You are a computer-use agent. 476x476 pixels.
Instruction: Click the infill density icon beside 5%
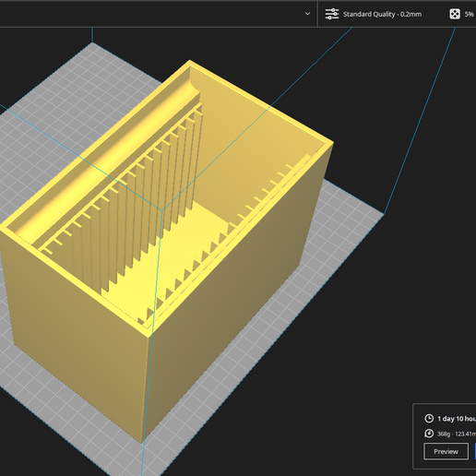pos(455,14)
